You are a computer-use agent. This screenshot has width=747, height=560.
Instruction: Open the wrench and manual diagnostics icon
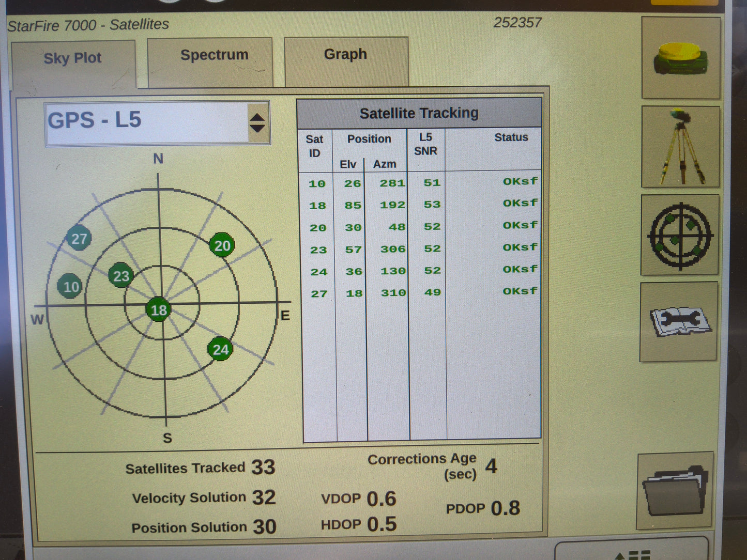679,322
